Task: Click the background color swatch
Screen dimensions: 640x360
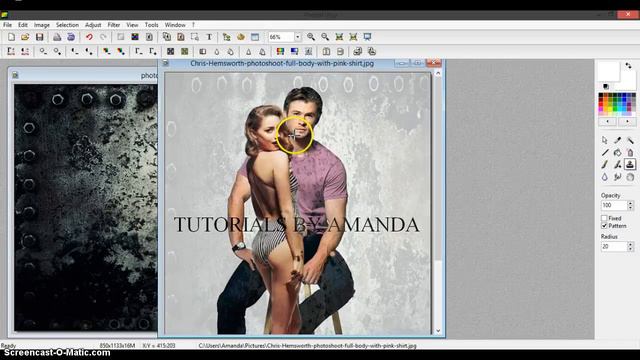Action: click(x=628, y=81)
